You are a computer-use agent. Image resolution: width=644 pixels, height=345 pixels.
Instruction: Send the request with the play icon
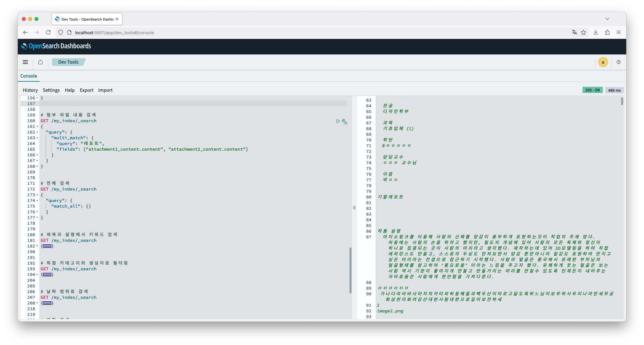(x=338, y=121)
